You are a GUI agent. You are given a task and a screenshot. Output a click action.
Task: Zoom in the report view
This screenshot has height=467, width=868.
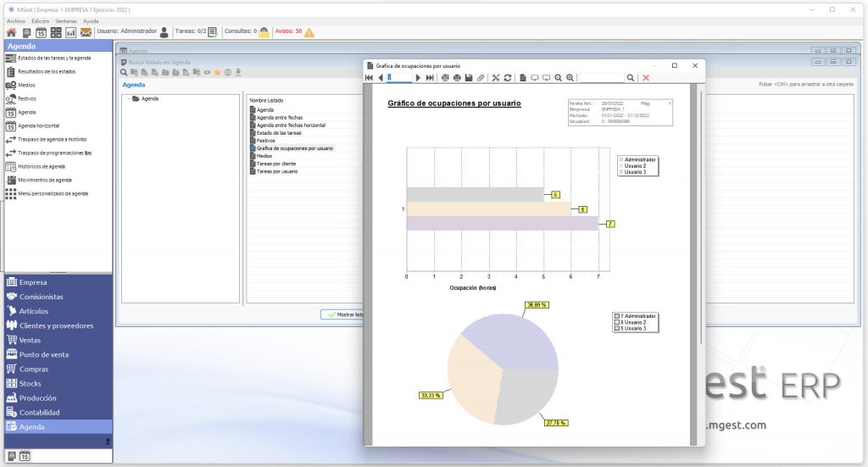click(x=570, y=78)
